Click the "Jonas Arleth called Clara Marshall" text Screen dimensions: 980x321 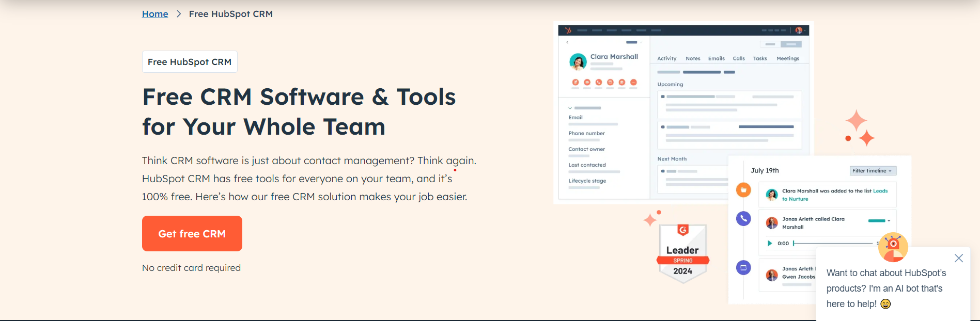pyautogui.click(x=813, y=223)
